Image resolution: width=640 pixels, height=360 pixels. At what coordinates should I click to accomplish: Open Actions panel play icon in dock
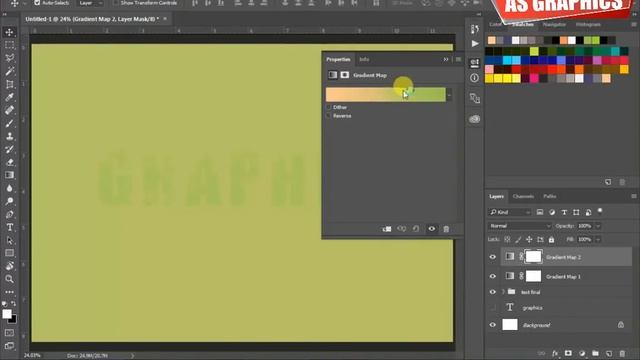pyautogui.click(x=474, y=44)
